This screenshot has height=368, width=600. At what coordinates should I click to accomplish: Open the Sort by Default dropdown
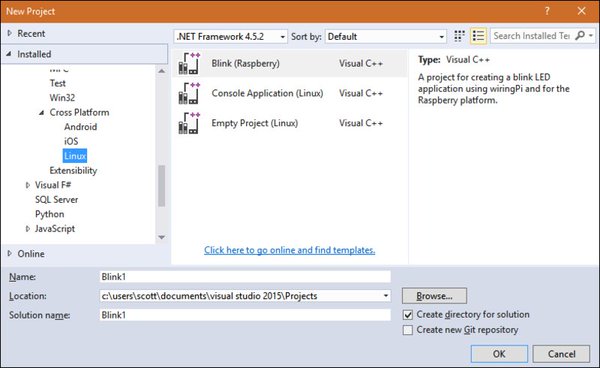coord(386,37)
